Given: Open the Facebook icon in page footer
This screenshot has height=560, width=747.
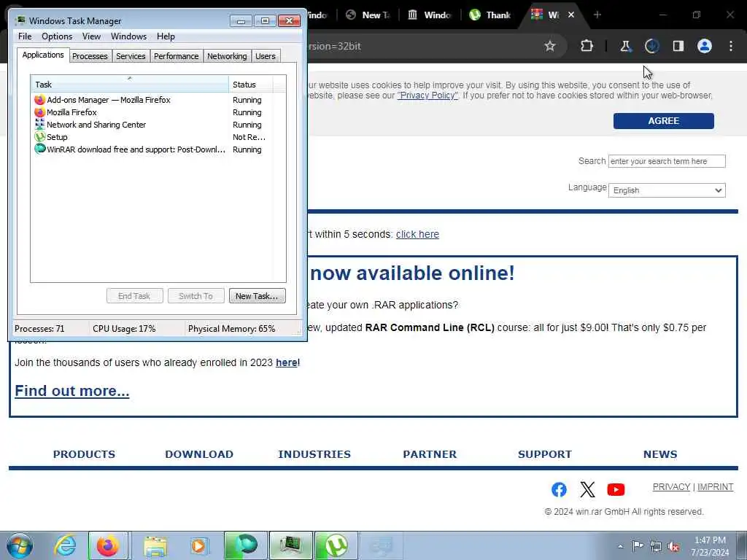Looking at the screenshot, I should click(559, 489).
